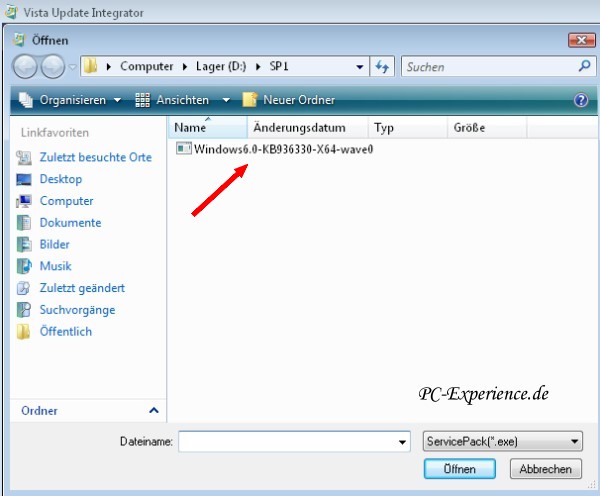The height and width of the screenshot is (496, 600).
Task: Expand the Ordner folder pane
Action: coord(153,410)
